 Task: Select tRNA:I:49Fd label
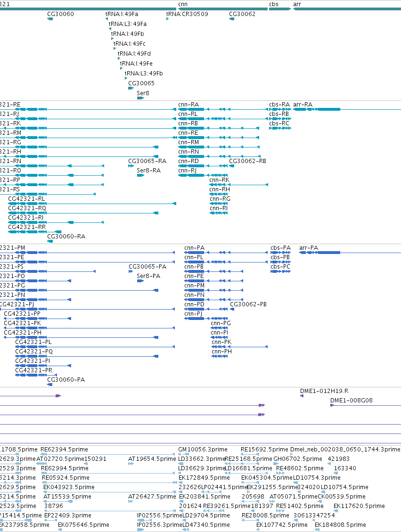point(134,53)
